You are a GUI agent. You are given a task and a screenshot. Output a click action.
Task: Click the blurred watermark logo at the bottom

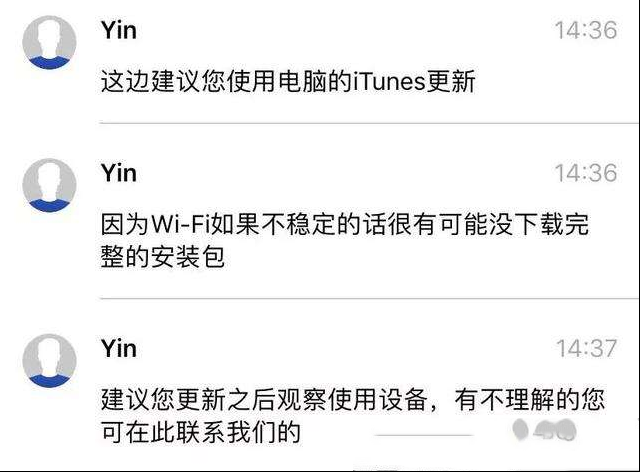pos(544,430)
